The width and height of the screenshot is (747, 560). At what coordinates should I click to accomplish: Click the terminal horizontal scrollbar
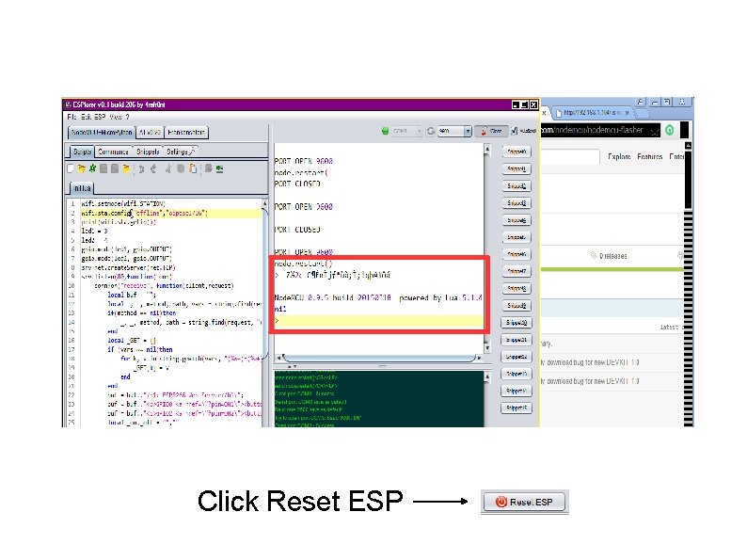click(x=379, y=357)
